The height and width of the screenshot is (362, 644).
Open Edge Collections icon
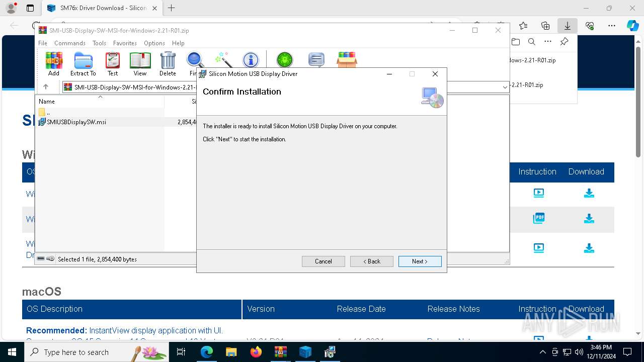point(545,26)
